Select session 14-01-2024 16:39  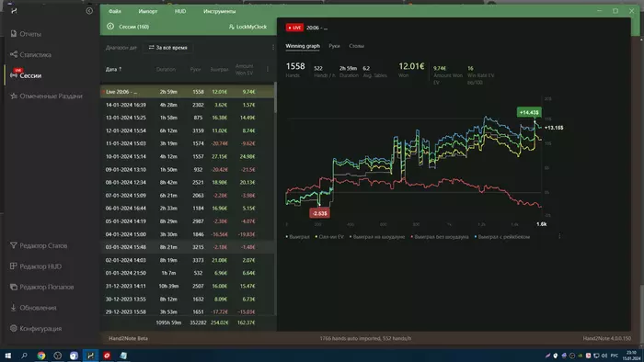(187, 105)
